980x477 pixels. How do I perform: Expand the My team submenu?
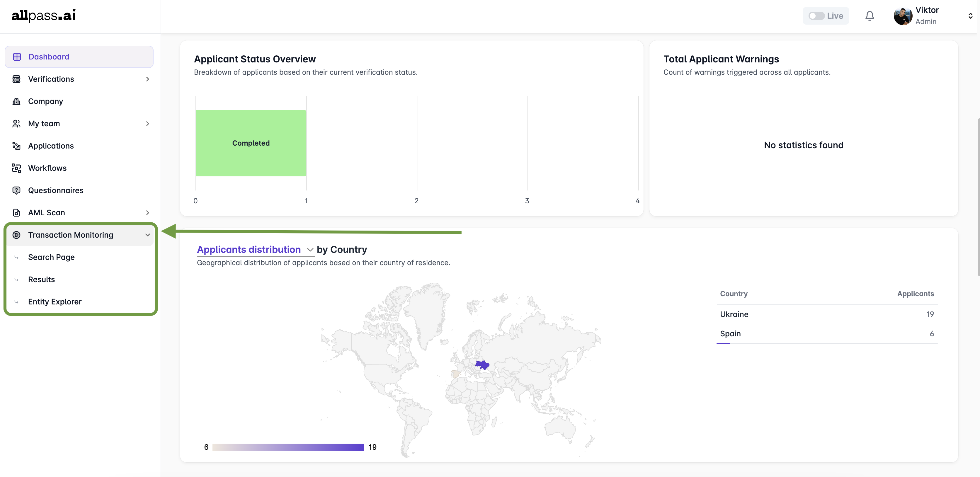pyautogui.click(x=148, y=124)
